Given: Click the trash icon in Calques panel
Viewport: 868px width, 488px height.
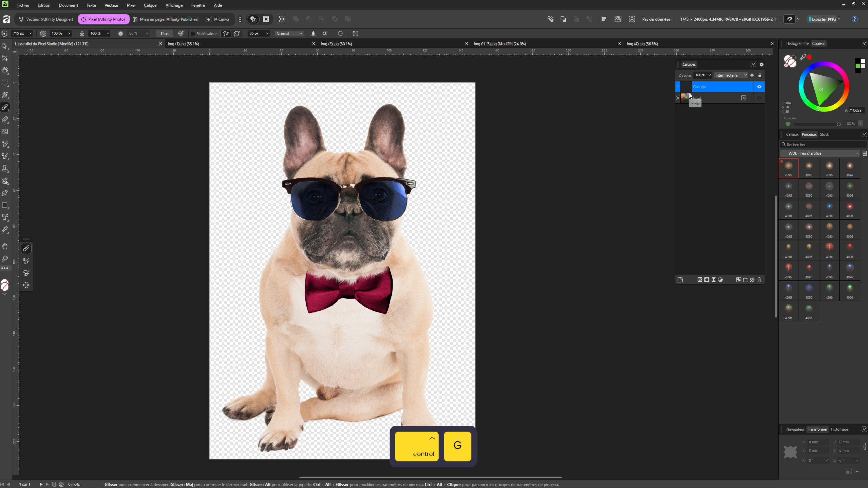Looking at the screenshot, I should [x=759, y=280].
